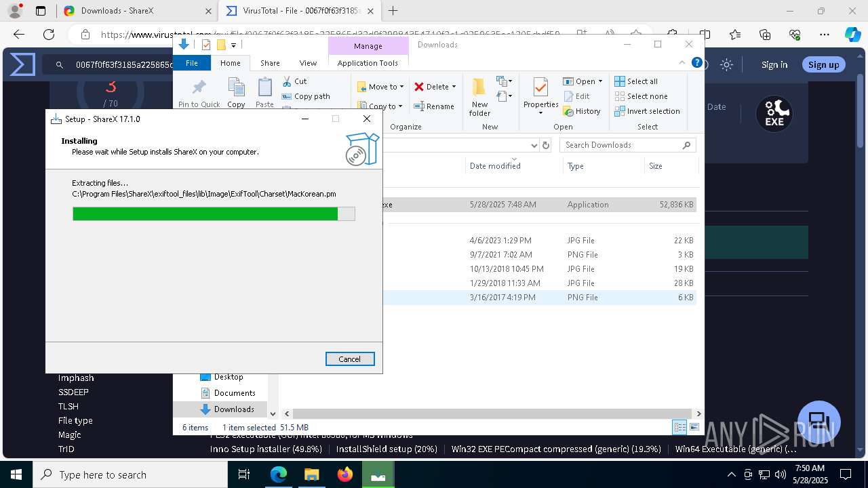Open Desktop in navigation pane

[229, 377]
